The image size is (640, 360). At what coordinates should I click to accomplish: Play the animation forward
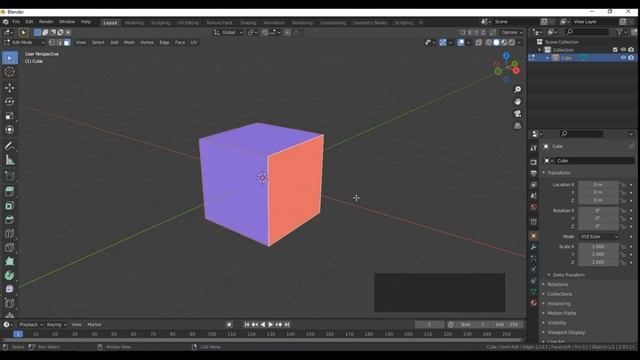click(271, 324)
